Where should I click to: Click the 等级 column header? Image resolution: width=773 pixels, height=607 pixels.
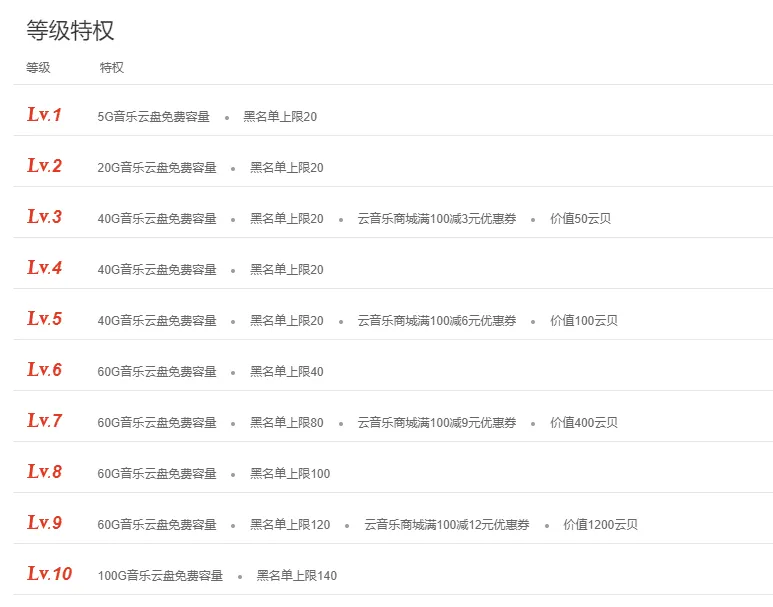point(38,68)
